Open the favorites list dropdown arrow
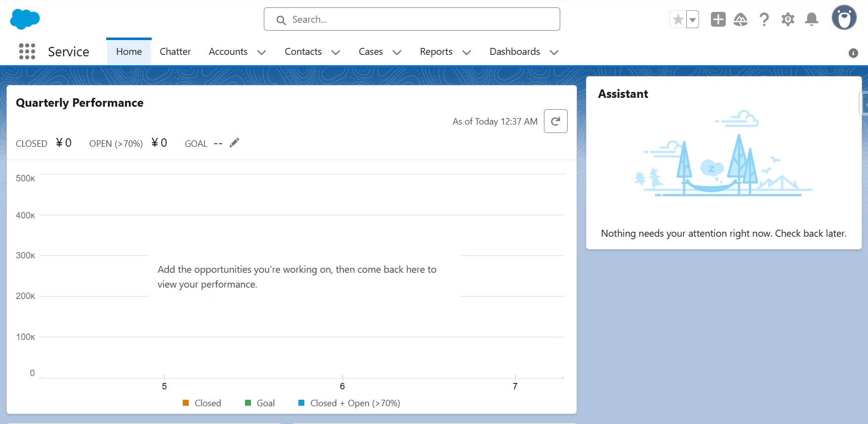 [693, 20]
